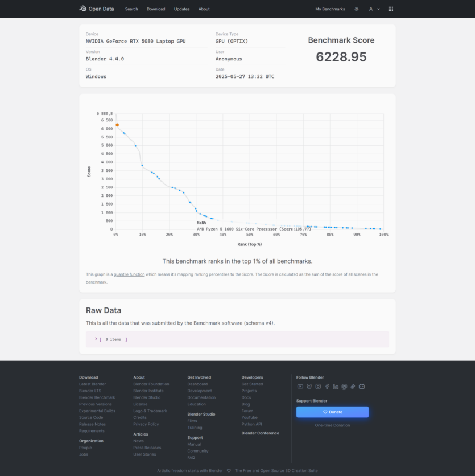Open Docs link under Developers
The width and height of the screenshot is (475, 476).
coord(246,397)
